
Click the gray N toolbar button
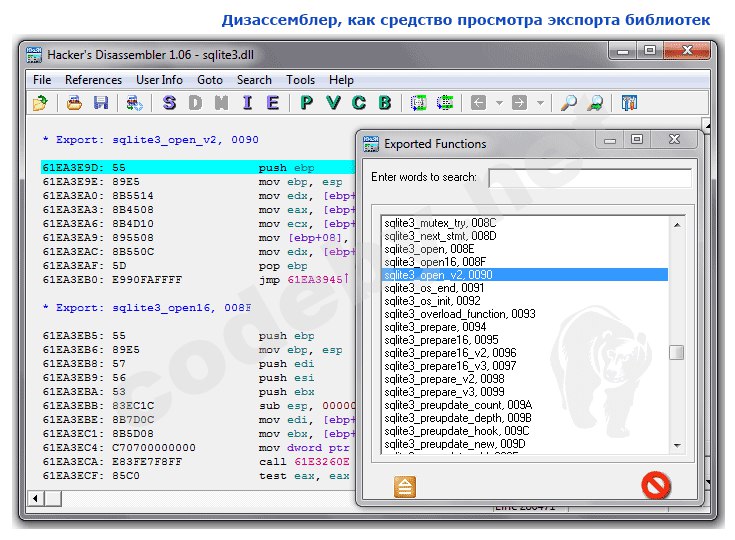(x=221, y=103)
